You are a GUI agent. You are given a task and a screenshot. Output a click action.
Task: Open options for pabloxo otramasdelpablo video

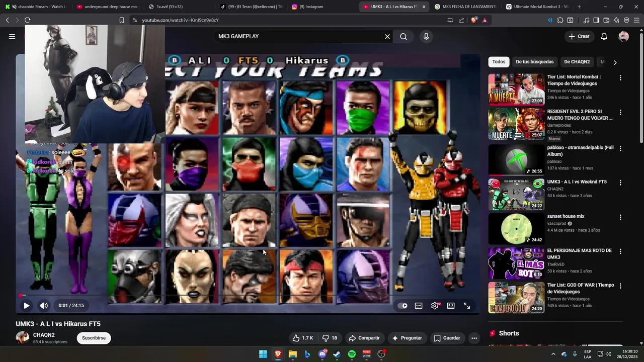(x=620, y=148)
